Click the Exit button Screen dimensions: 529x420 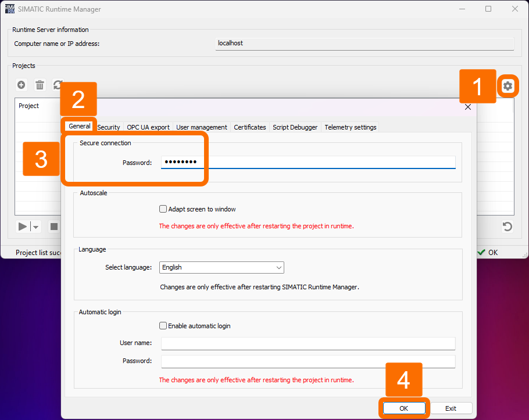click(451, 408)
